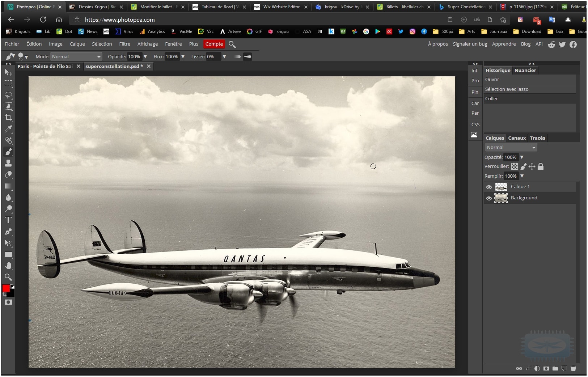Open the Calque menu
This screenshot has height=377, width=588.
pyautogui.click(x=77, y=44)
